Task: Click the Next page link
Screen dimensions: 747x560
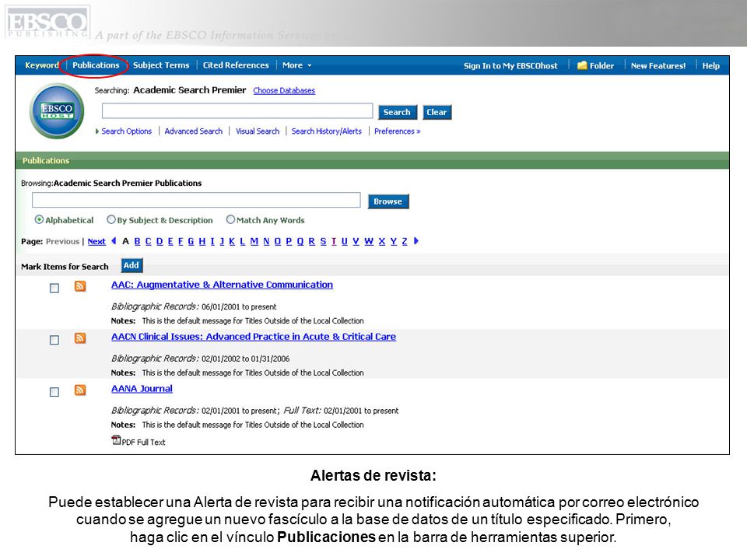Action: [96, 241]
